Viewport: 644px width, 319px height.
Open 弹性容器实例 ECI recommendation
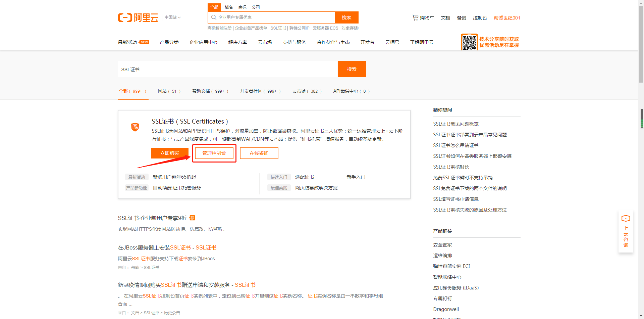coord(451,266)
